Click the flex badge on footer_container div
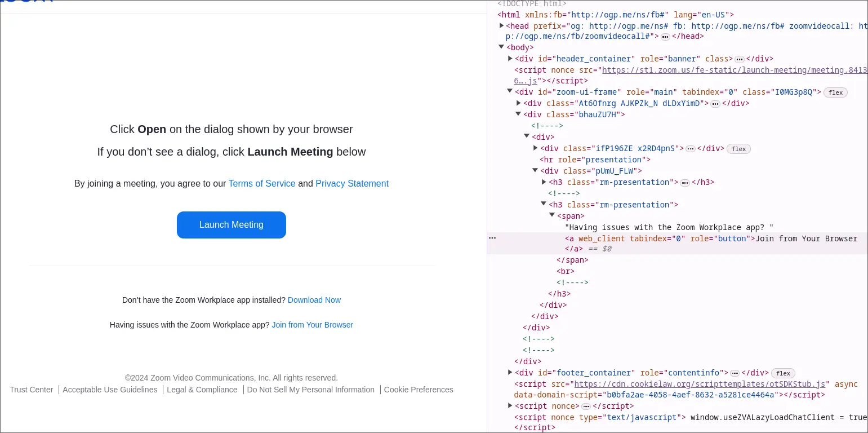This screenshot has width=868, height=433. (783, 373)
